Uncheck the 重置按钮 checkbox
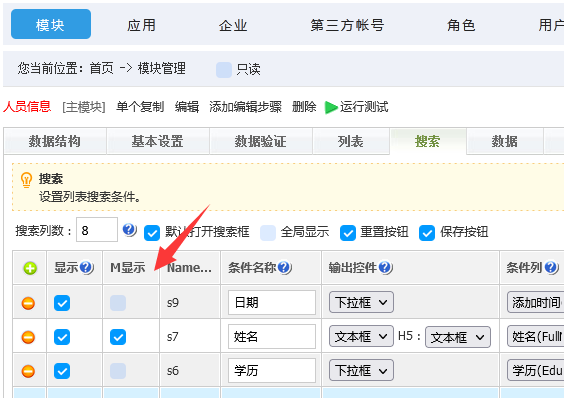This screenshot has height=398, width=564. [x=348, y=233]
